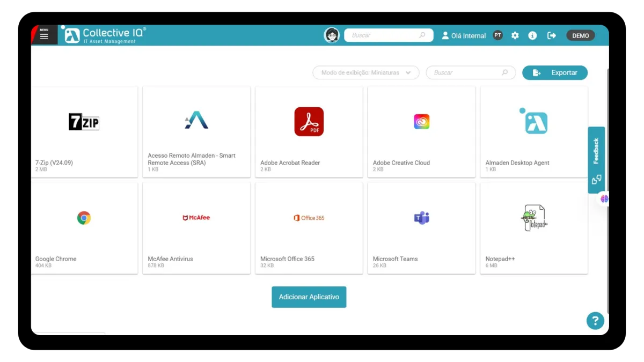Open settings gear icon in header
This screenshot has height=362, width=644.
tap(515, 35)
